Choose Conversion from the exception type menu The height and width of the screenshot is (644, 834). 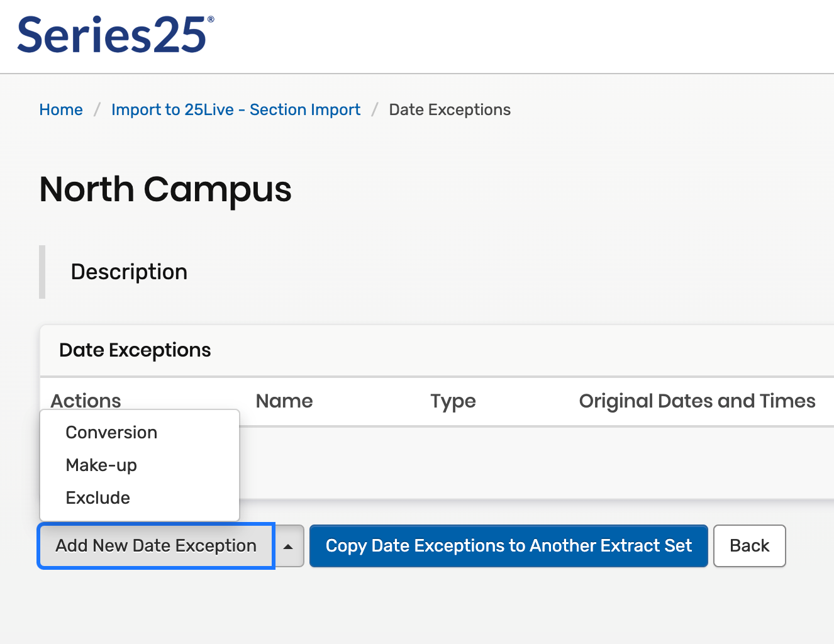[x=111, y=433]
